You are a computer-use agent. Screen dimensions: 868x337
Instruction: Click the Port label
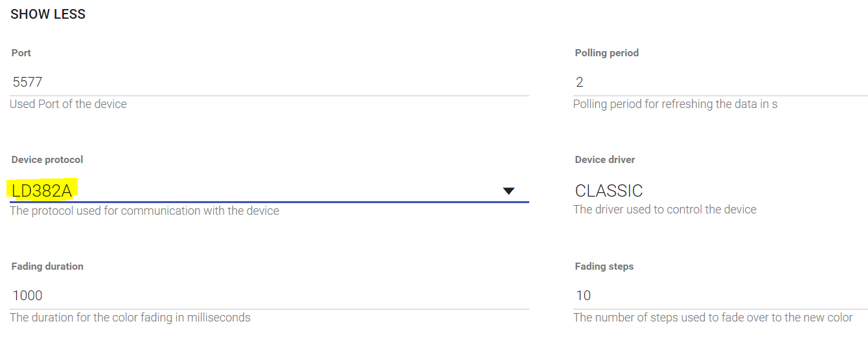pos(21,53)
